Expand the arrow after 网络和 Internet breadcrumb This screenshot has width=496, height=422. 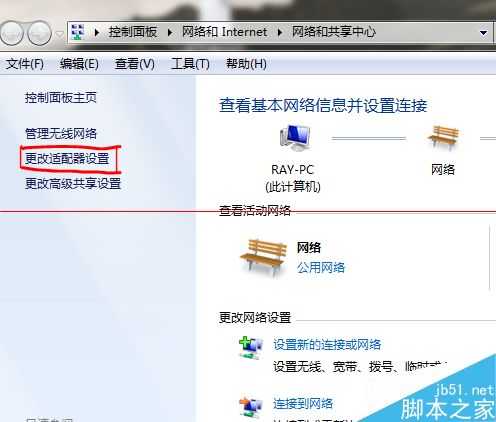[x=280, y=32]
